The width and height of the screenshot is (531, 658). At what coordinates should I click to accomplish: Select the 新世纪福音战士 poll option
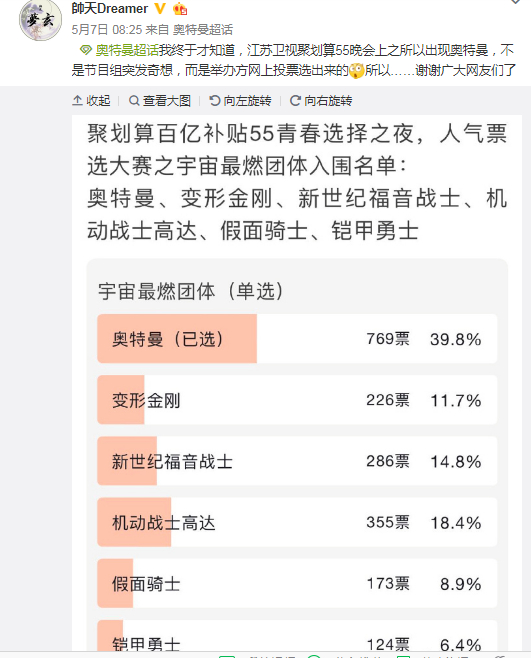[297, 461]
